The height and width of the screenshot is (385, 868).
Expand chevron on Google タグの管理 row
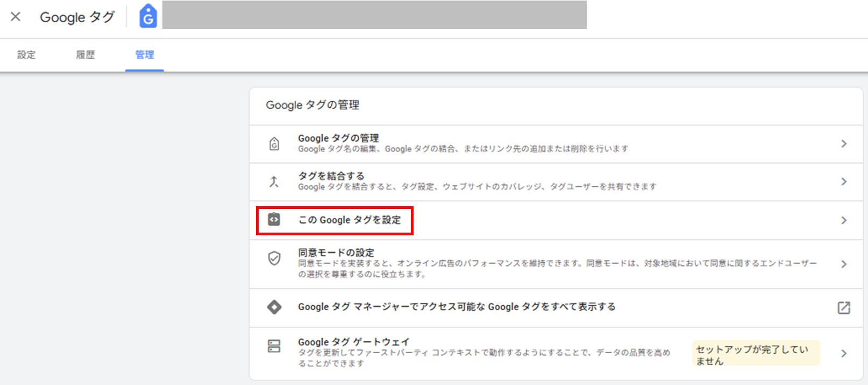(x=844, y=144)
